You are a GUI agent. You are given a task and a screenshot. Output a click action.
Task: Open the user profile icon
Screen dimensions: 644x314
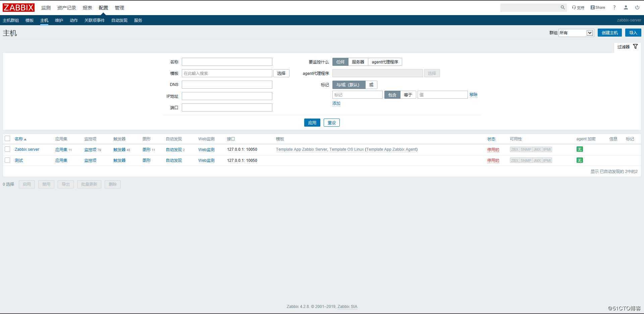626,7
